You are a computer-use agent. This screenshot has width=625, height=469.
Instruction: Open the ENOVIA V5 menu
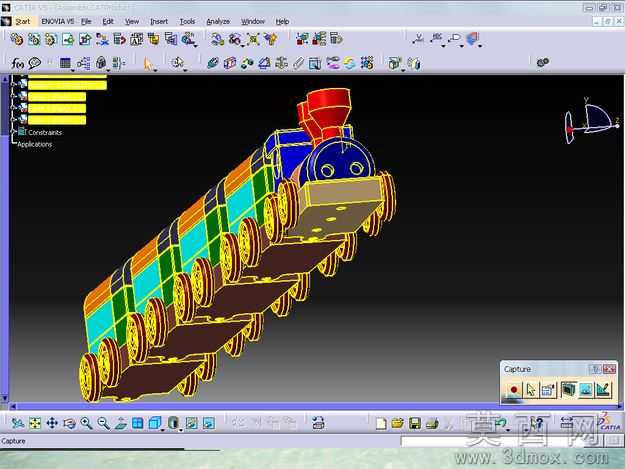pyautogui.click(x=57, y=21)
